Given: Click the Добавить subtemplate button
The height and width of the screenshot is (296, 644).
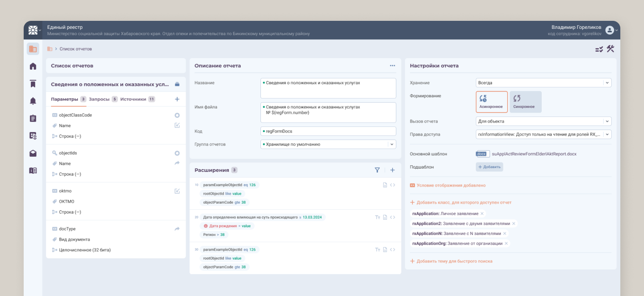Looking at the screenshot, I should [489, 167].
